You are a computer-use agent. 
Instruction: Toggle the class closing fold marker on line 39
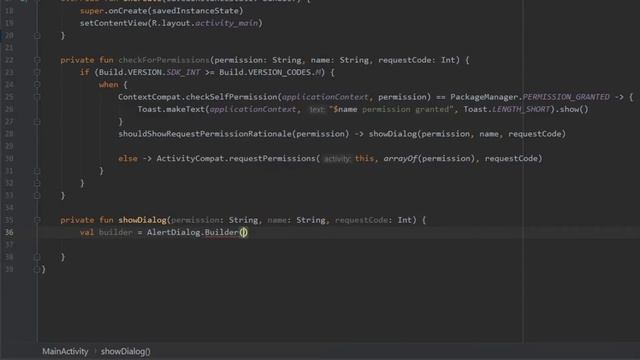(37, 269)
